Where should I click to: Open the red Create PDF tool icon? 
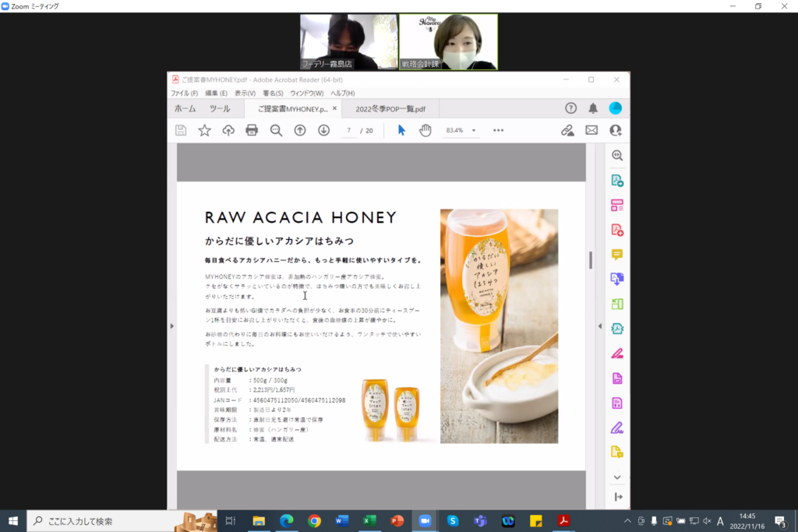point(617,230)
